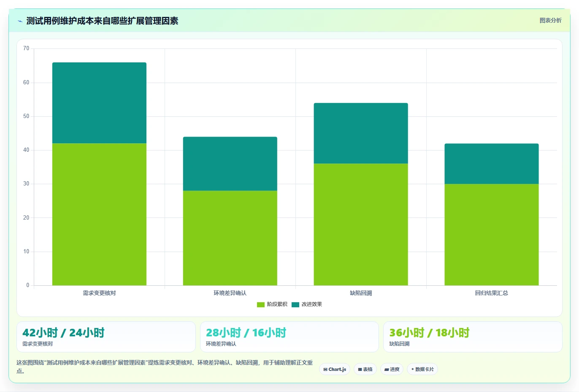
Task: Click the y-axis value 60
Action: [26, 83]
